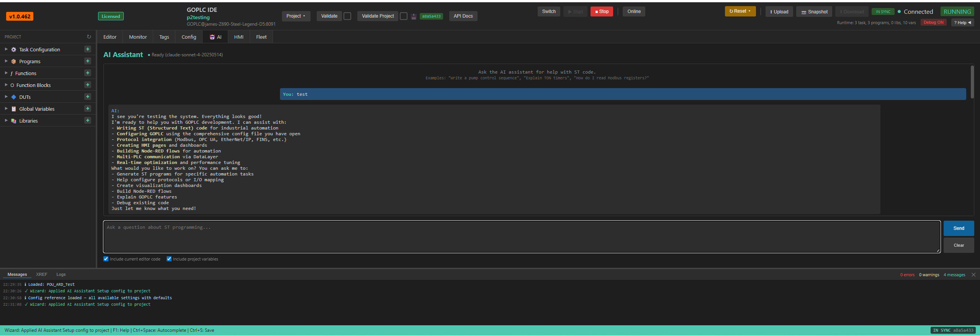Add a new program using the plus icon
The image size is (980, 336).
pyautogui.click(x=88, y=61)
